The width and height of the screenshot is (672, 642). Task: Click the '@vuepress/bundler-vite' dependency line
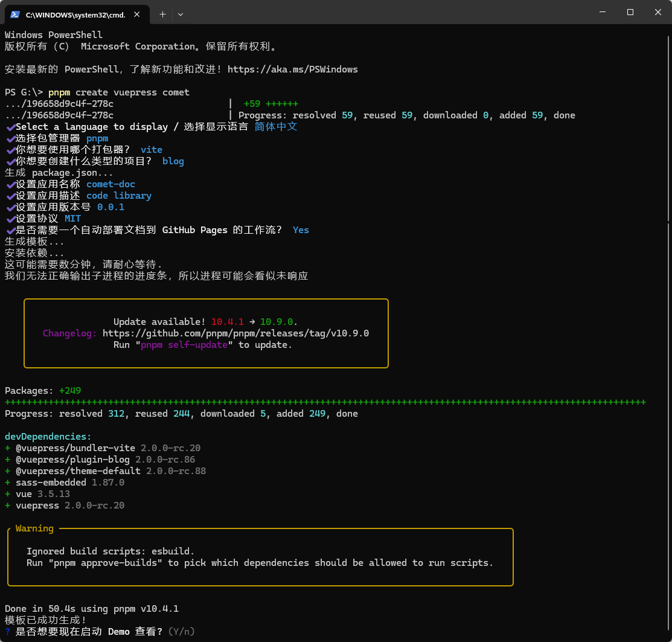point(103,448)
